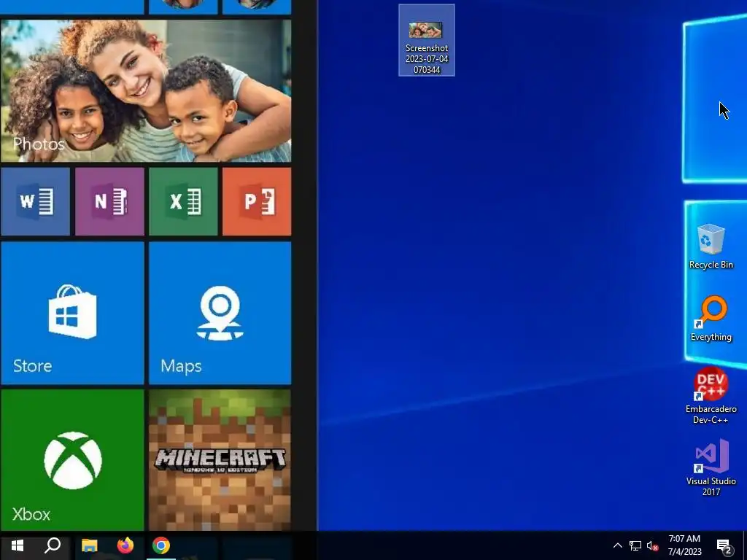Launch the PowerPoint tile
The image size is (747, 560).
click(x=257, y=201)
